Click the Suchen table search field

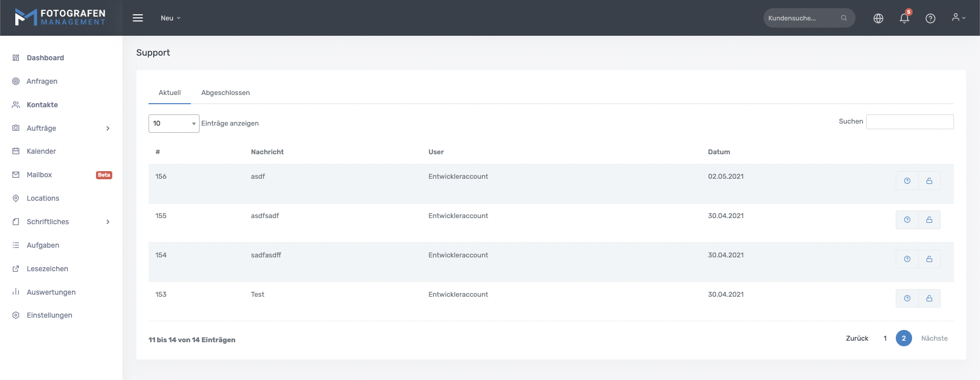click(910, 122)
